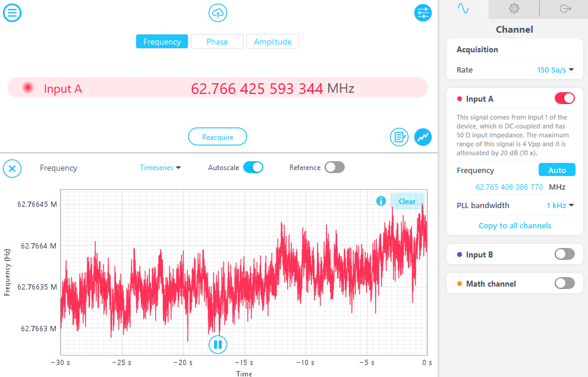Image resolution: width=588 pixels, height=377 pixels.
Task: Open the gear settings tab
Action: [x=514, y=9]
